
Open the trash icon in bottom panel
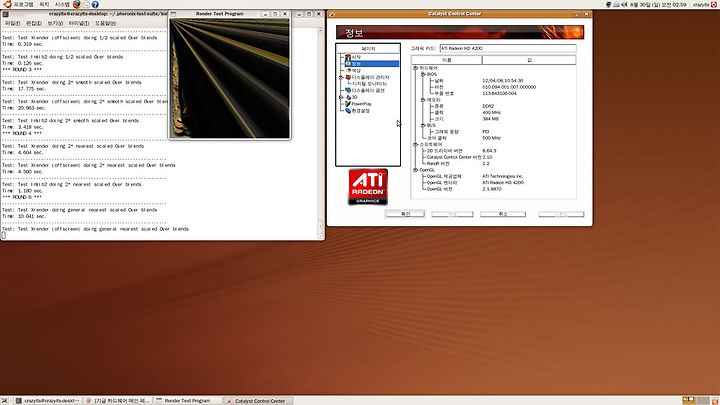tap(715, 401)
